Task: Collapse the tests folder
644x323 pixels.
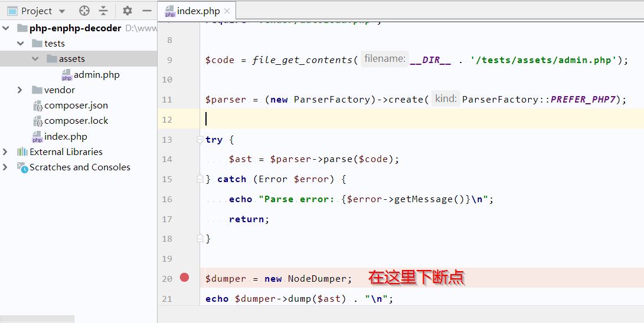Action: click(x=21, y=44)
